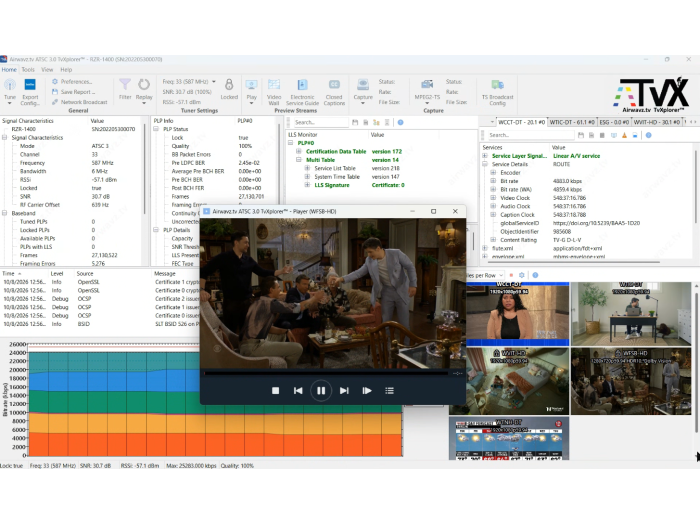Open the Video Wall view
This screenshot has height=525, width=700.
274,92
